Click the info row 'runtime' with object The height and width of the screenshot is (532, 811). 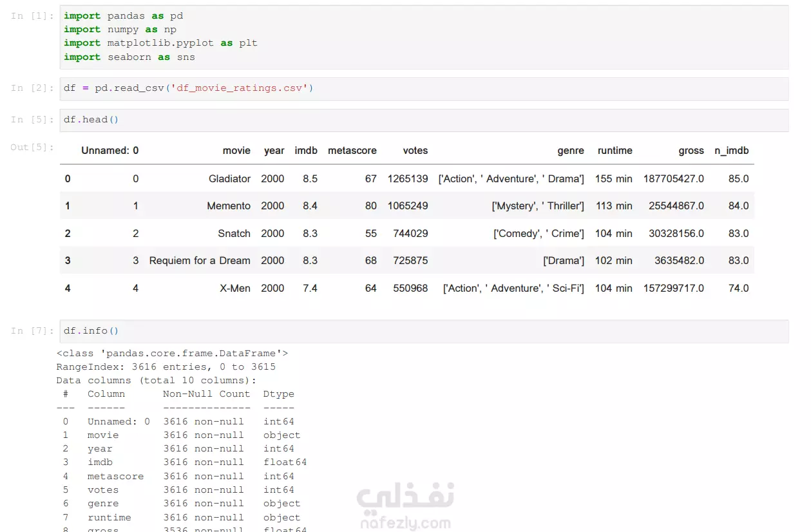click(182, 517)
